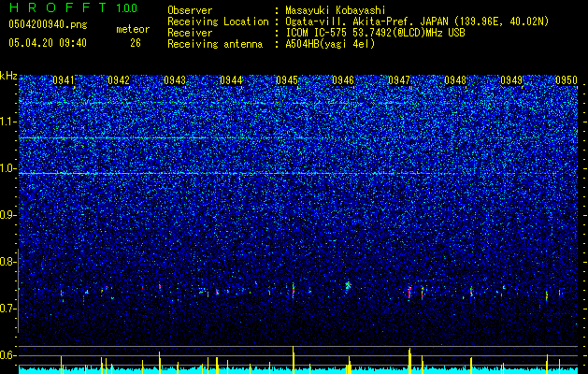The image size is (588, 374).
Task: Click the date stamp 05.04.20 09:40
Action: pos(48,43)
